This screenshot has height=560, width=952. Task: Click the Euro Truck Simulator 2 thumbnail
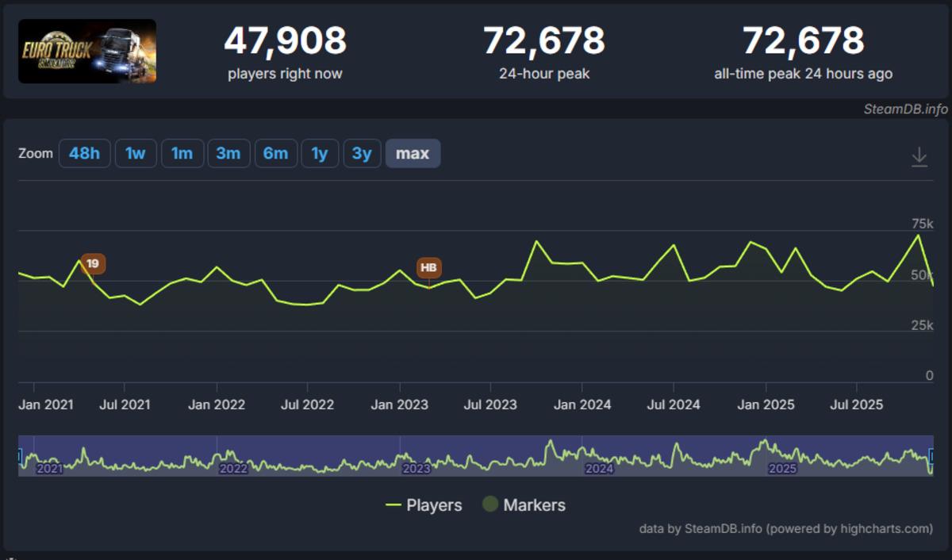pyautogui.click(x=87, y=52)
